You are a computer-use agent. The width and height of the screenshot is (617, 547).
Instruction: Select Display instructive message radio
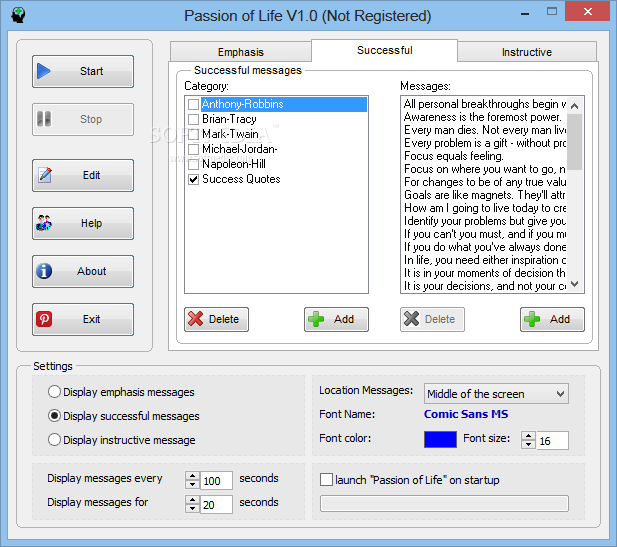[54, 440]
